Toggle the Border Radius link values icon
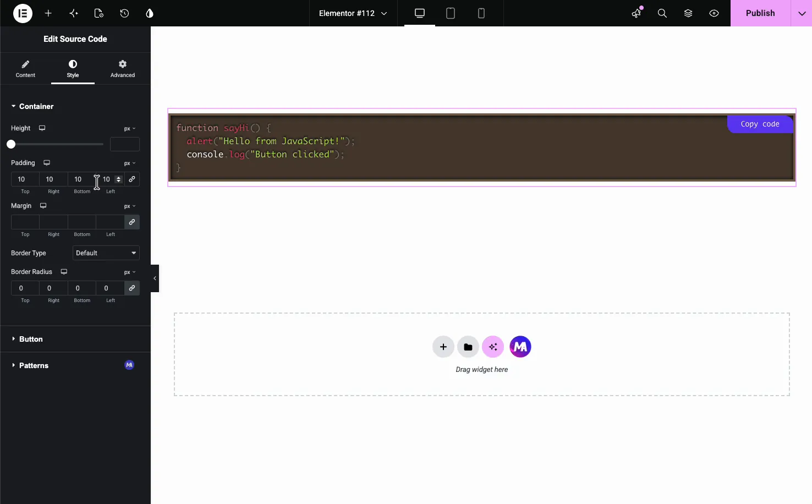 pyautogui.click(x=132, y=288)
